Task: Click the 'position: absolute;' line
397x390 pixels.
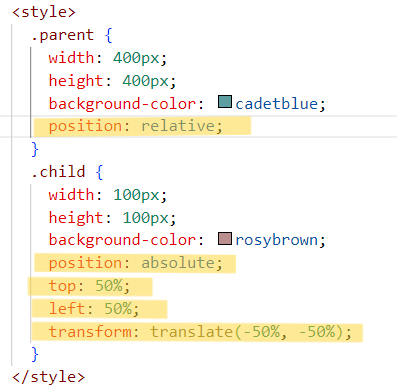Action: point(136,263)
